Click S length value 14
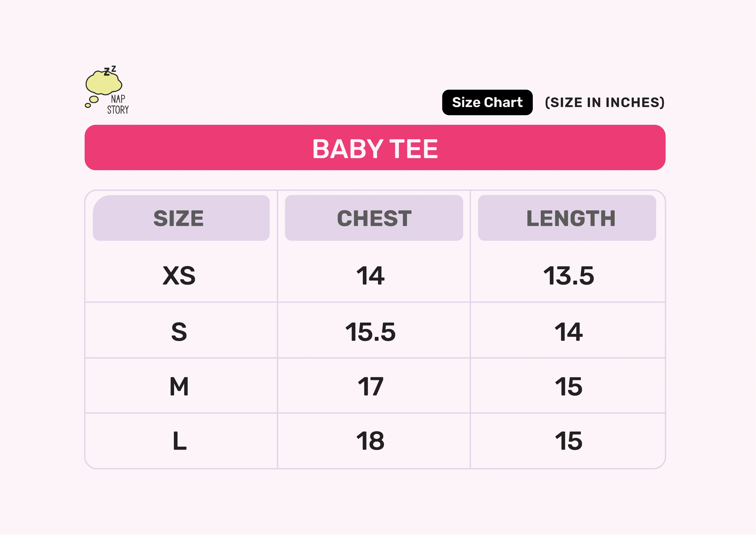The width and height of the screenshot is (756, 535). [569, 332]
